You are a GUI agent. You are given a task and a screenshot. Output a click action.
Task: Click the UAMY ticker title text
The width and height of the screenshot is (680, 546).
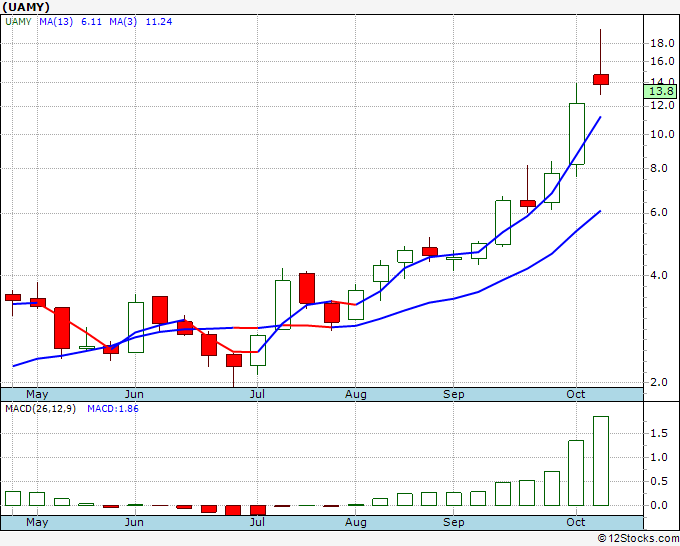26,7
